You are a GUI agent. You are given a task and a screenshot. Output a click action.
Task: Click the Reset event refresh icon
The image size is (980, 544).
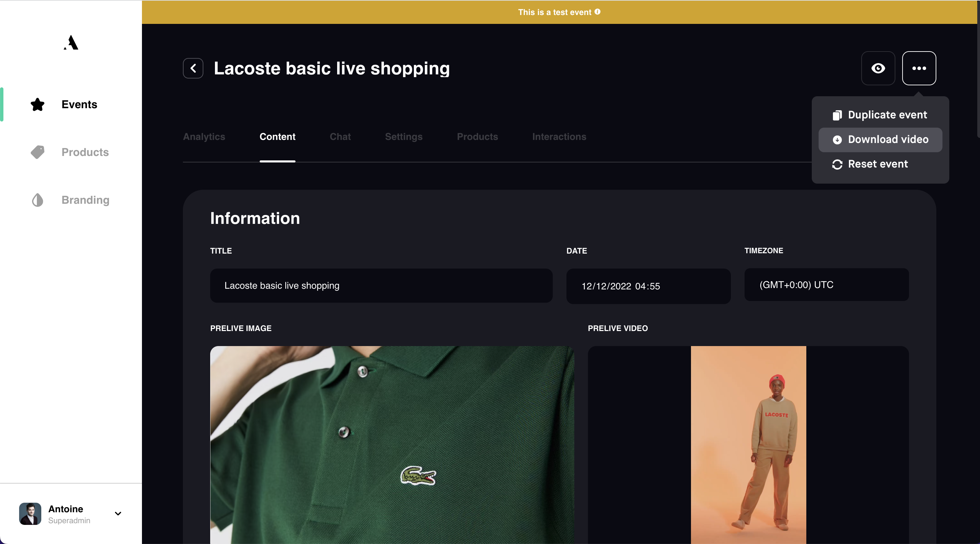tap(837, 164)
